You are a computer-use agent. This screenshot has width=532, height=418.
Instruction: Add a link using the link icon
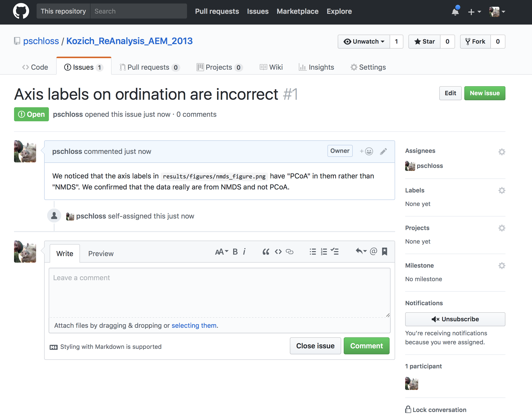[290, 252]
